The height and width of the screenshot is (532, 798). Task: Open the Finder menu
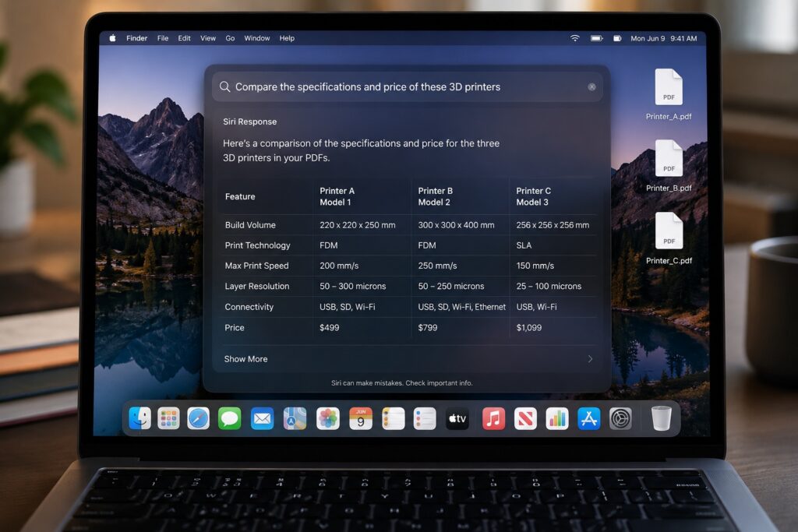[137, 38]
